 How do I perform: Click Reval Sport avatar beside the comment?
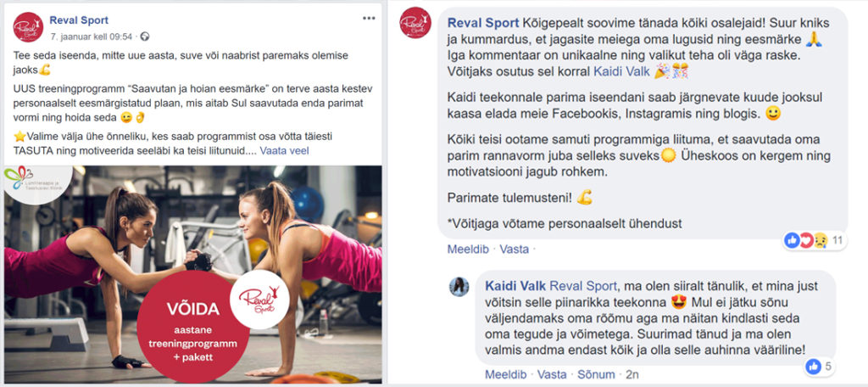415,23
